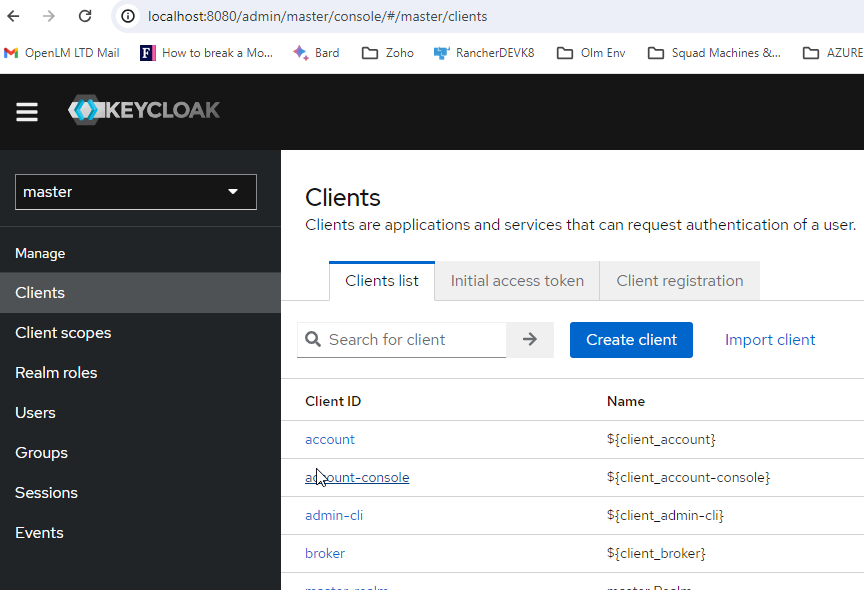Click the Create client button
The image size is (864, 590).
[631, 340]
